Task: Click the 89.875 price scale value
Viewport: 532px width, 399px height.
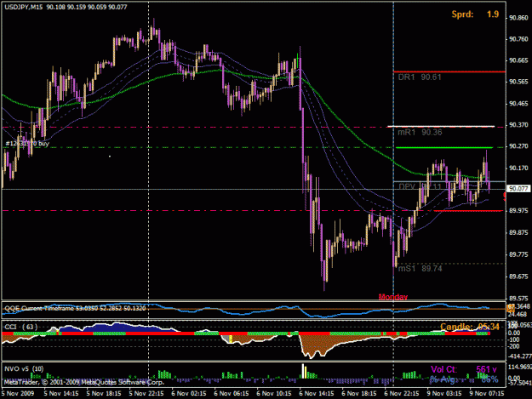Action: pyautogui.click(x=518, y=232)
